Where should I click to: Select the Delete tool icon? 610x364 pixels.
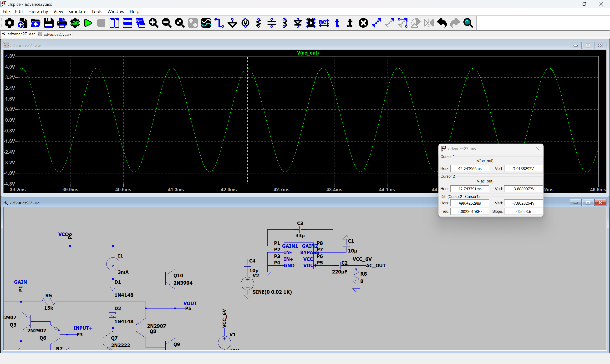[363, 23]
